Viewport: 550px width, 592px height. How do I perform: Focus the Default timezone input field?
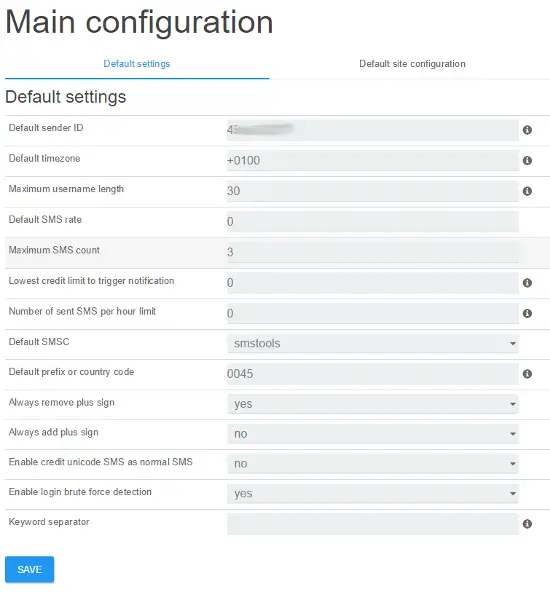click(x=373, y=161)
